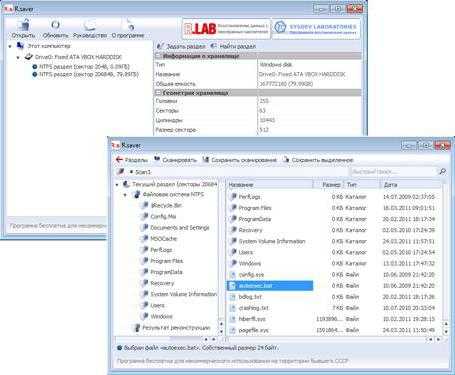Click Сохранить выделенное toolbar button

[x=318, y=160]
